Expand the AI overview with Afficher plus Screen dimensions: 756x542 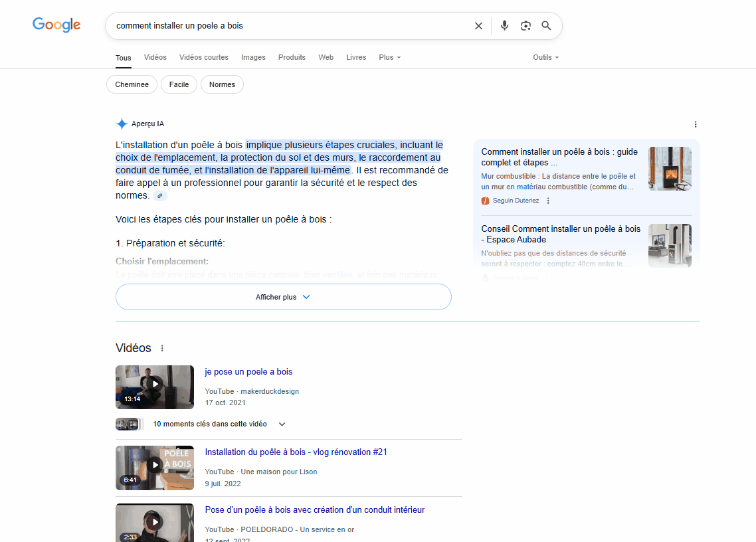point(283,297)
